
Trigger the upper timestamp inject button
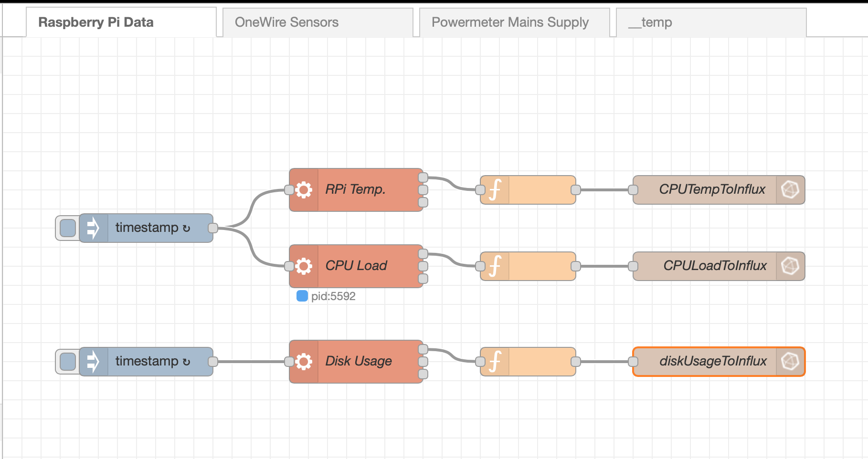click(x=68, y=228)
